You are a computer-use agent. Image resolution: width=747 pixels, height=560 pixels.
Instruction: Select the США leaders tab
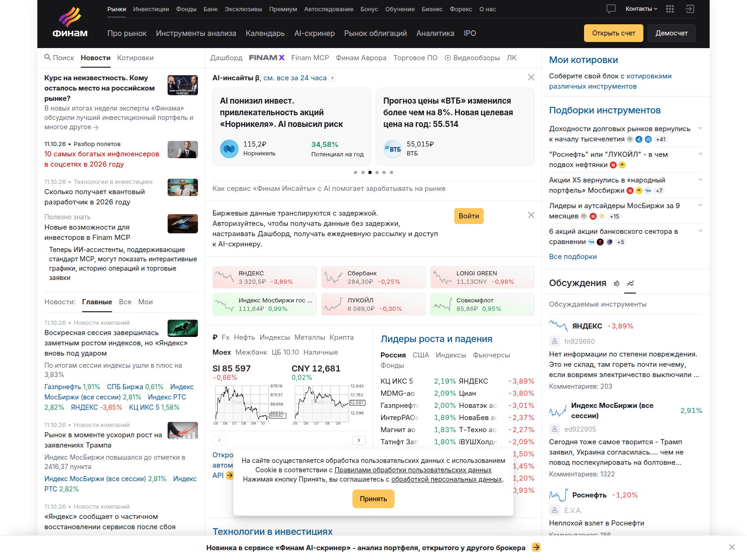(421, 355)
